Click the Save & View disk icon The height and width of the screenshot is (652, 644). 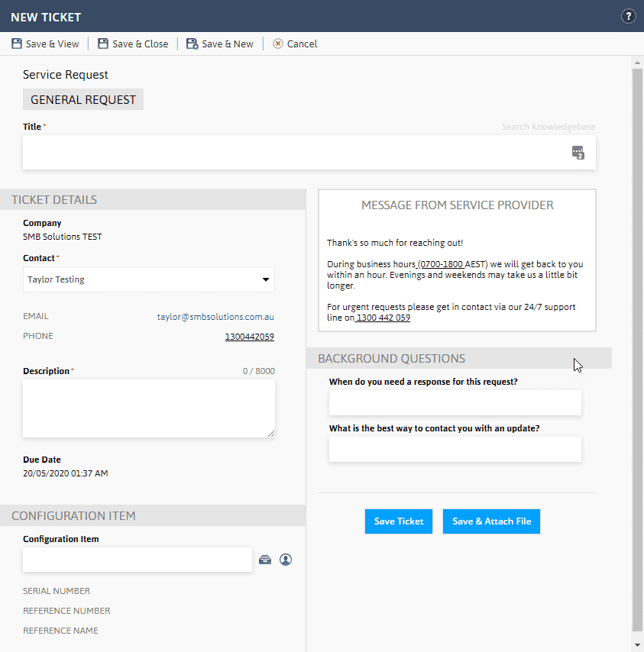tap(17, 44)
